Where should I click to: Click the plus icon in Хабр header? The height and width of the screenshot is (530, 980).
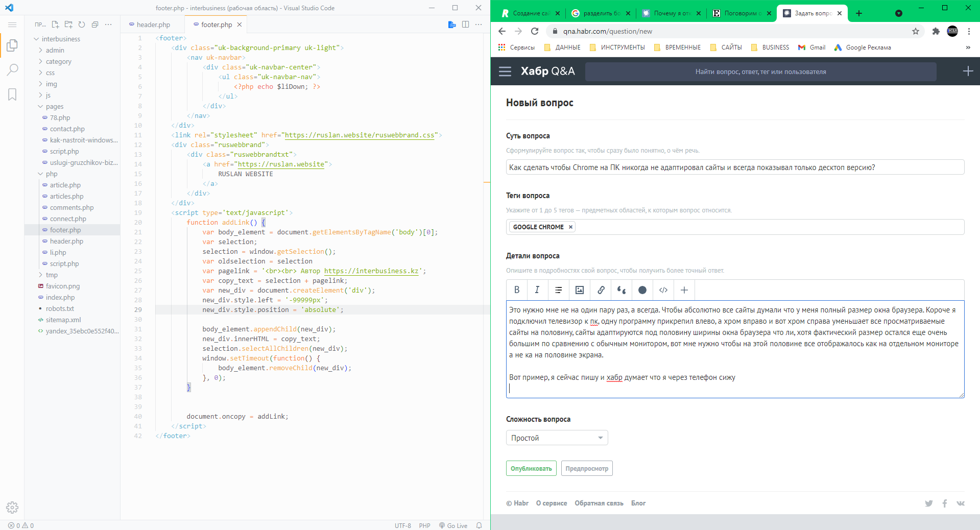click(x=968, y=71)
